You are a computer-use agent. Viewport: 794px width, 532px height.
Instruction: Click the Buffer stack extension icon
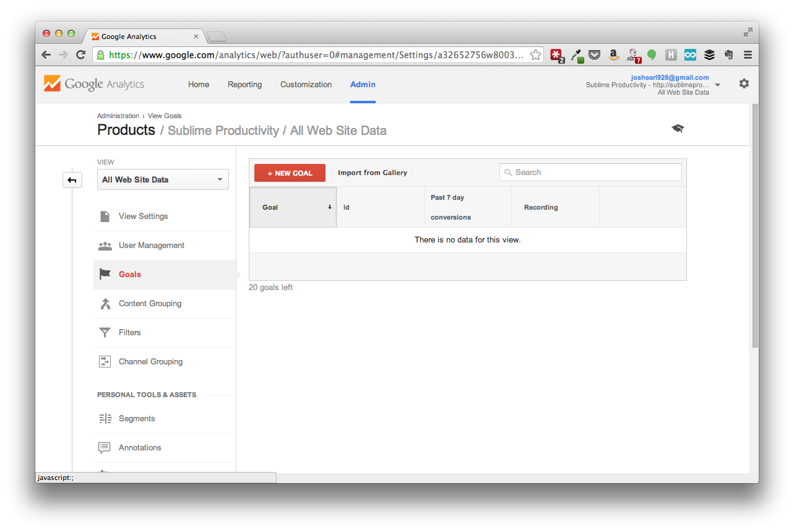coord(709,55)
